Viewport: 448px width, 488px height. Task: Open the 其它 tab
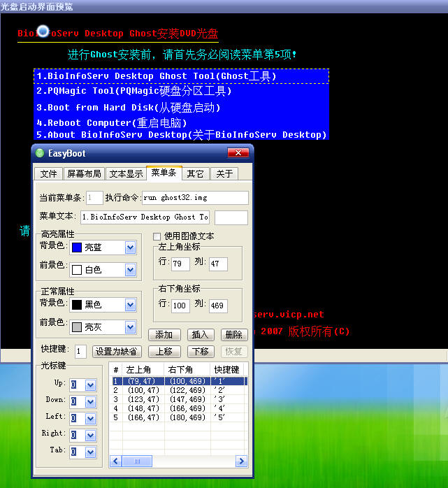coord(196,173)
